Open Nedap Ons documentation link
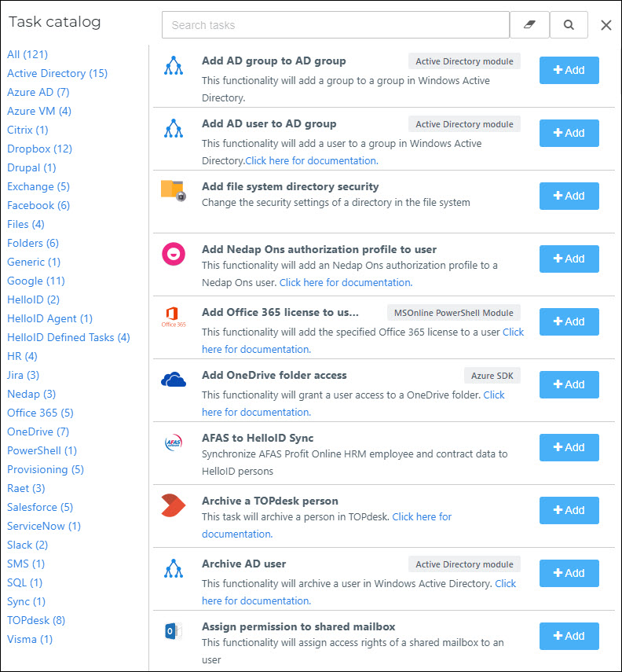622x672 pixels. click(346, 282)
